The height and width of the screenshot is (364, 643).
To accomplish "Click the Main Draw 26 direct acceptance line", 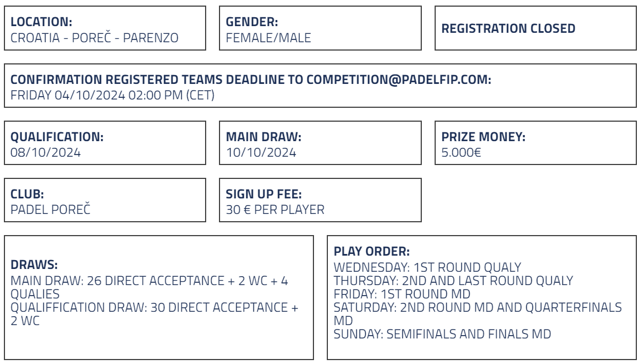I will (x=149, y=287).
